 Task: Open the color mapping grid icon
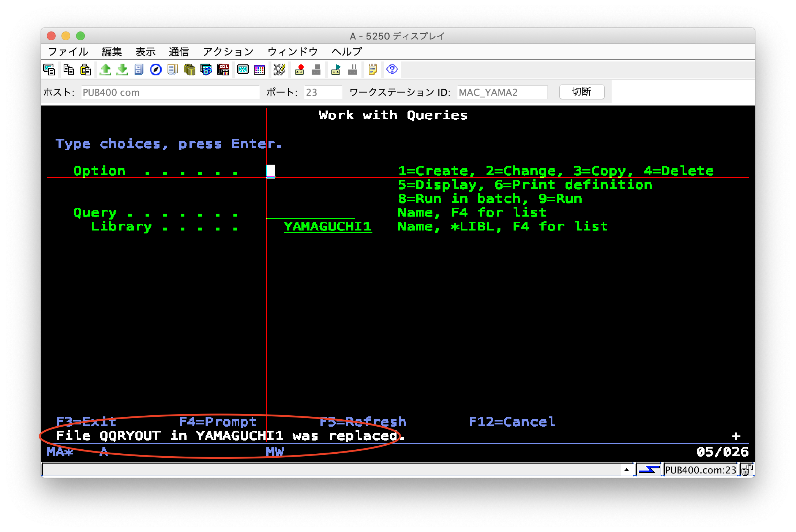[x=259, y=70]
